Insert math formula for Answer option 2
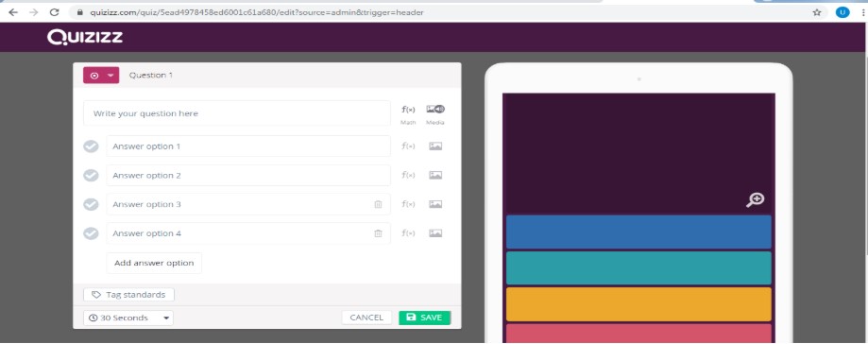 click(x=408, y=175)
